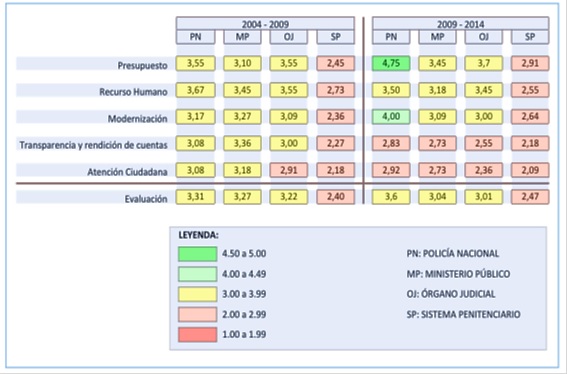Click the Atención Ciudadana row label
Image resolution: width=567 pixels, height=374 pixels.
[127, 172]
